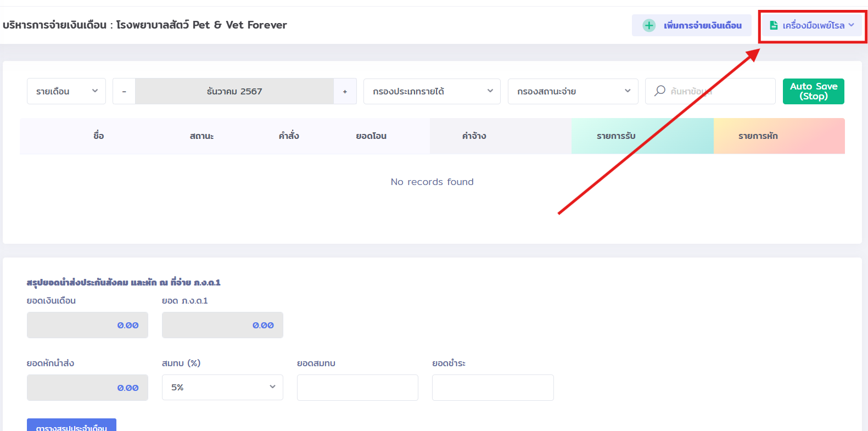Select the สมทบ (%) 5% dropdown
This screenshot has height=431, width=868.
[222, 387]
